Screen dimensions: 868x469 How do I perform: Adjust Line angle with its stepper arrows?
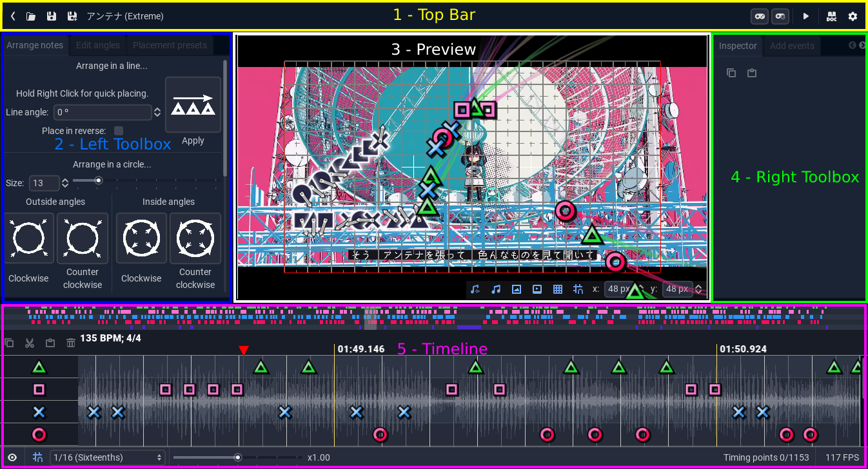click(x=157, y=112)
